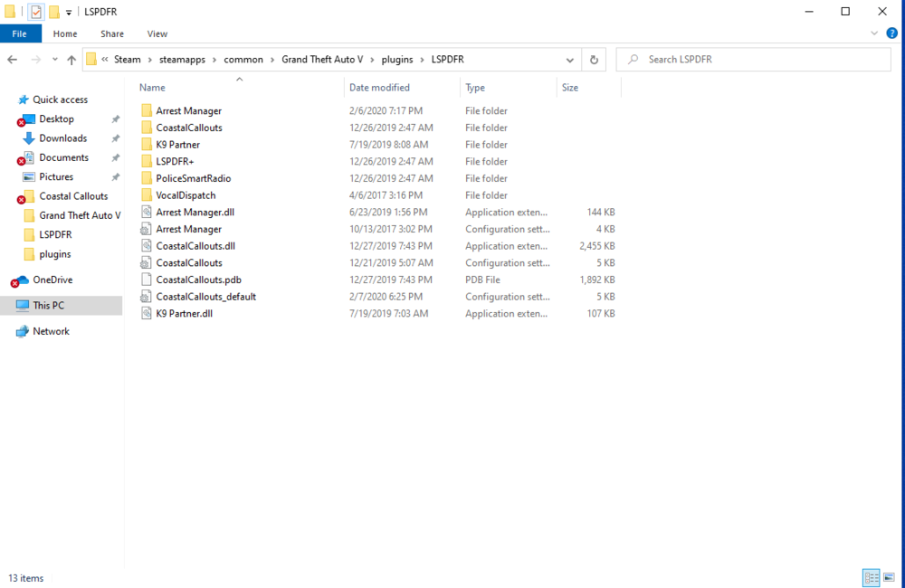The image size is (905, 588).
Task: Switch to large icons view
Action: tap(889, 577)
